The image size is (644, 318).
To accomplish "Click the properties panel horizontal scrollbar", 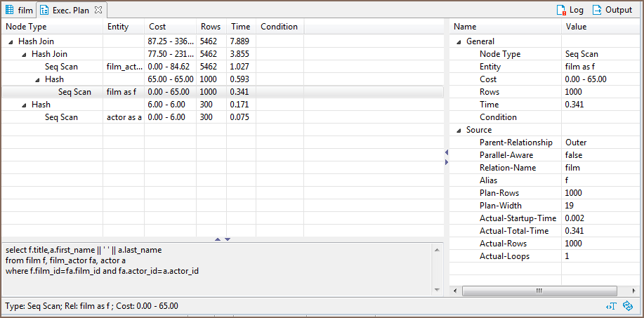I will pyautogui.click(x=539, y=290).
